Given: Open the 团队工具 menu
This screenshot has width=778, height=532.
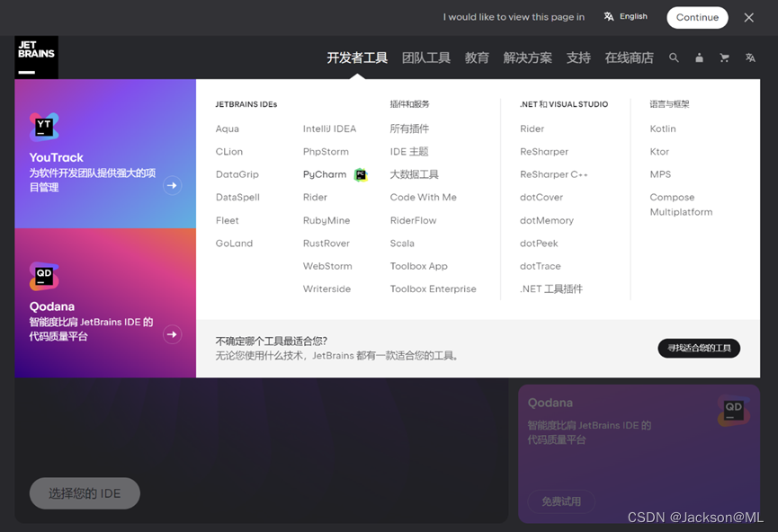Looking at the screenshot, I should pyautogui.click(x=425, y=57).
